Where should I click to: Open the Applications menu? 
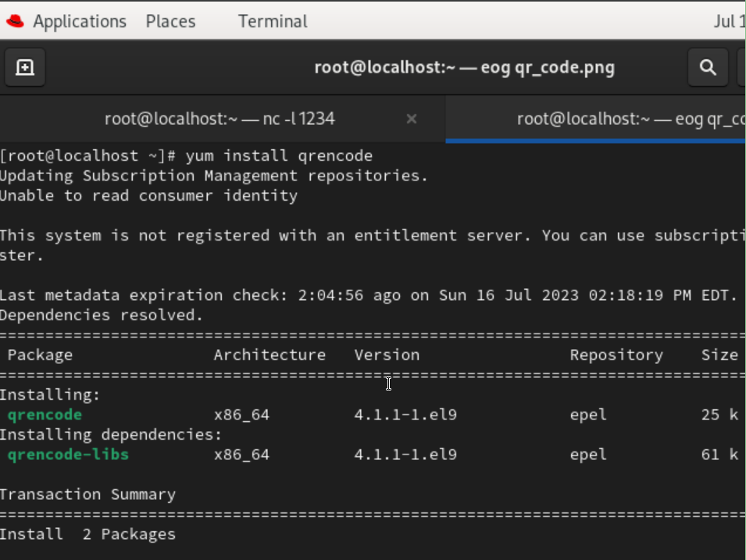pos(79,21)
